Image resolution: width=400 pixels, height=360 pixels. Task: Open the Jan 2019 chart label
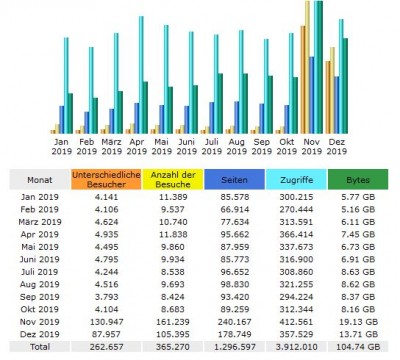tap(62, 147)
